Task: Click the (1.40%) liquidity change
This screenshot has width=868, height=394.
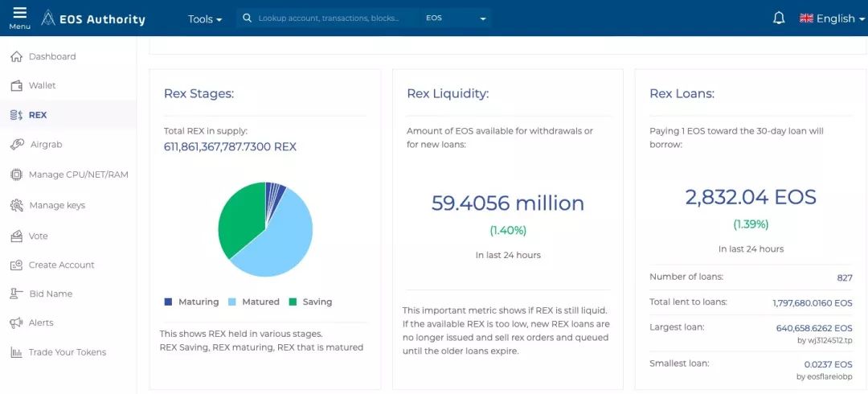Action: [x=508, y=231]
